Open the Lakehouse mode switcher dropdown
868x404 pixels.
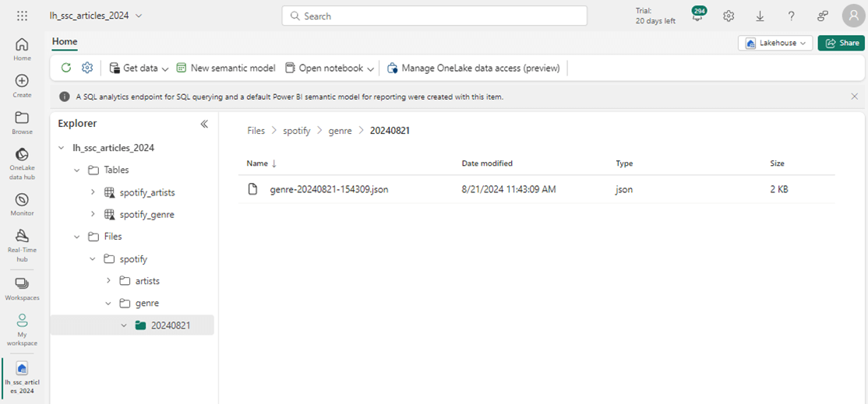click(775, 43)
